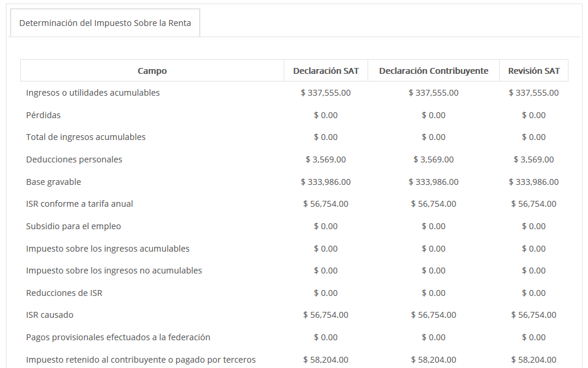Select the Pérdidas row label
The image size is (588, 368).
point(43,115)
